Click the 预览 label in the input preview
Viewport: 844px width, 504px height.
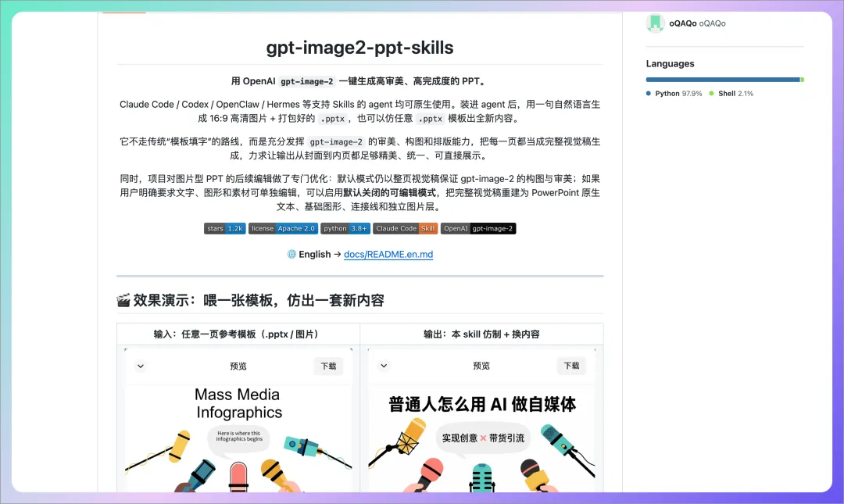(238, 366)
